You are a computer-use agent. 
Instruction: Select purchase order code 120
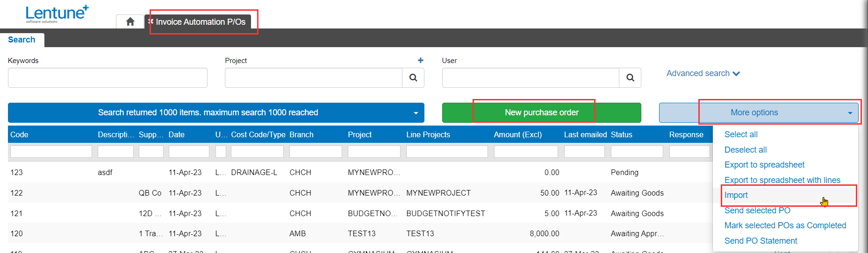[16, 233]
